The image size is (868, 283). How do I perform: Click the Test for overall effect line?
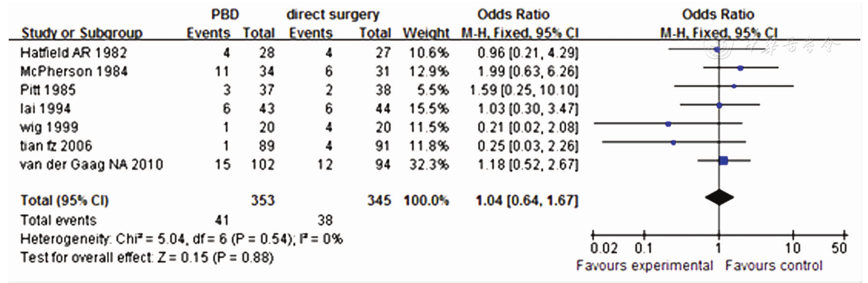[147, 257]
